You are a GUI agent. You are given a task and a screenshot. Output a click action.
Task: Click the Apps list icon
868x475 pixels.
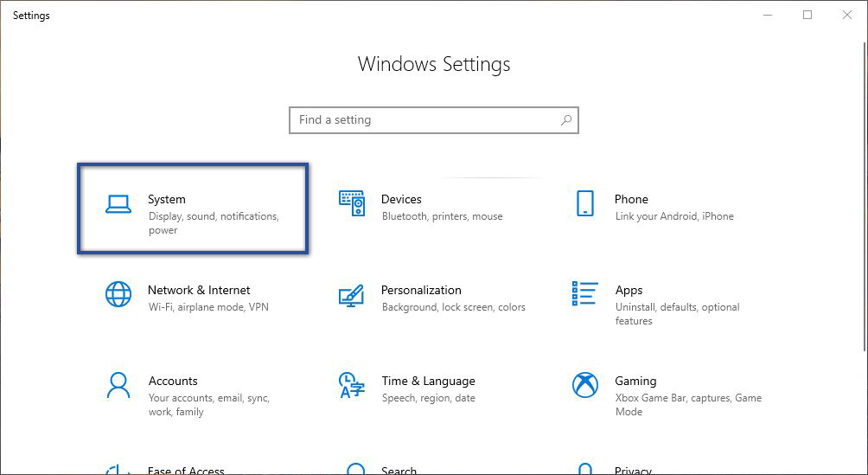(585, 294)
